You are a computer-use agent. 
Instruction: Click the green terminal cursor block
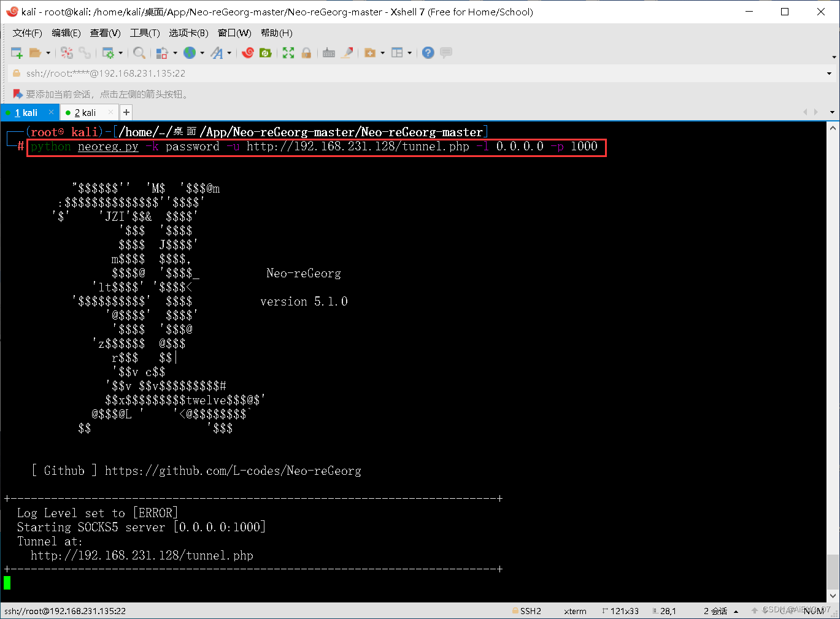(7, 583)
